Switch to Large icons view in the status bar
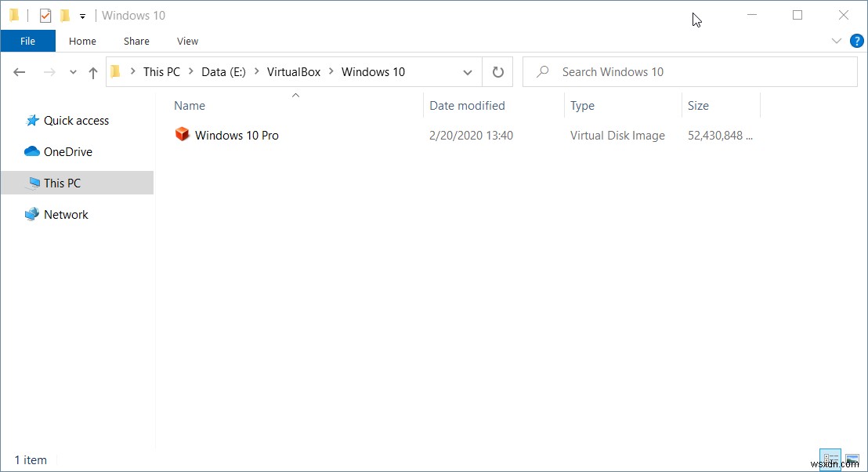Screen dimensions: 868x472 coord(852,458)
